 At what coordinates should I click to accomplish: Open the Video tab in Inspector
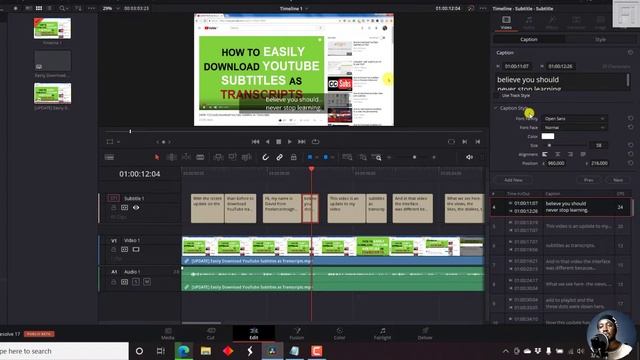coord(506,22)
